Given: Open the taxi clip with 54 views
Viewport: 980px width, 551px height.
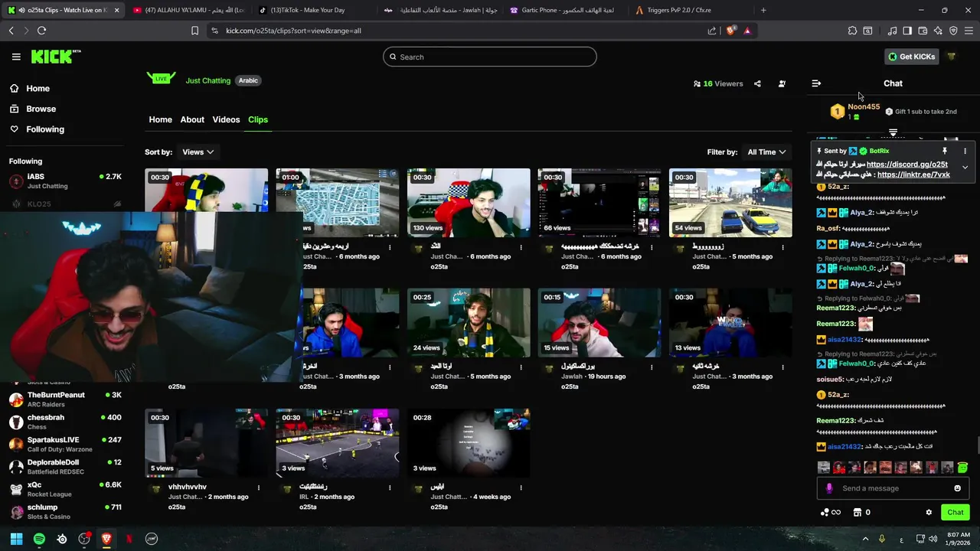Looking at the screenshot, I should 730,203.
